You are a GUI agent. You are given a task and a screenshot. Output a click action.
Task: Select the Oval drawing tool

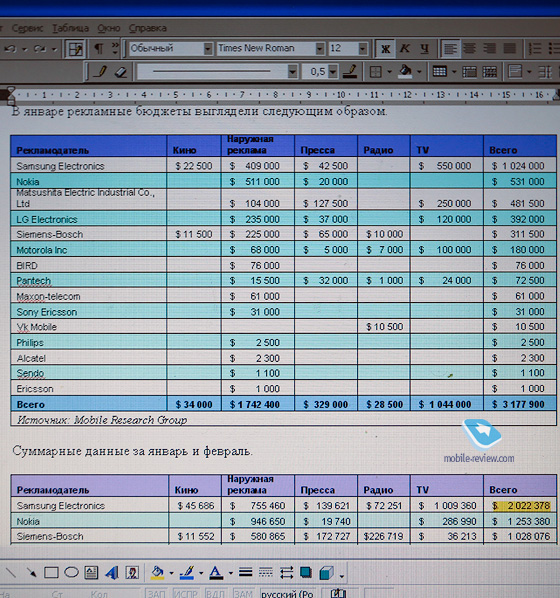tap(71, 572)
